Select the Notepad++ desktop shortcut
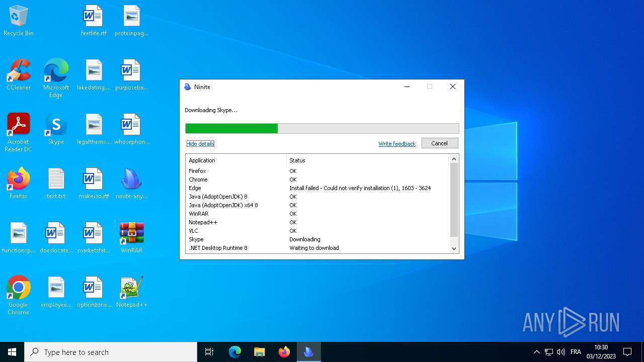Viewport: 644px width, 362px height. (x=131, y=293)
